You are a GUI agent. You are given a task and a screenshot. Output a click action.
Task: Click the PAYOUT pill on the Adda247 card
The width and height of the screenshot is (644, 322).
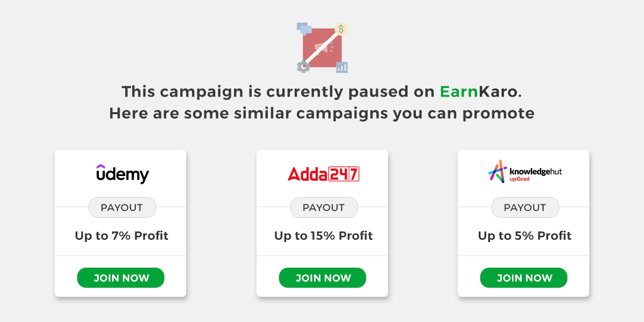[x=324, y=207]
